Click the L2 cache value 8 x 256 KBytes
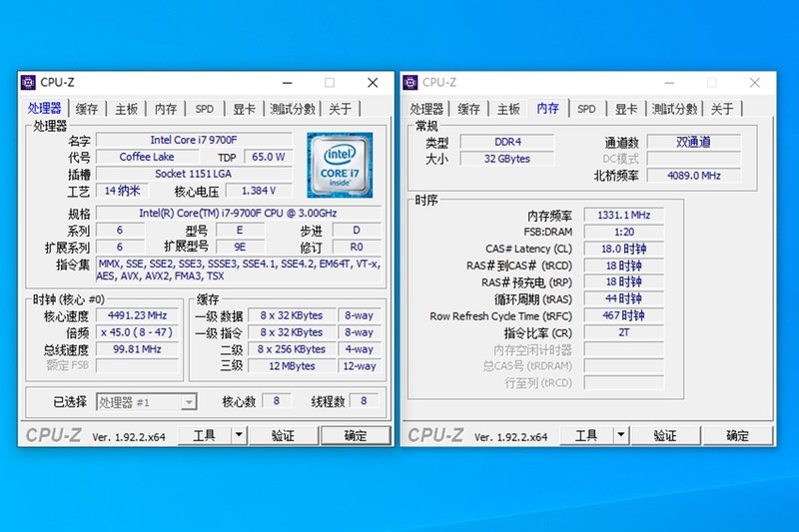The image size is (799, 532). 292,349
